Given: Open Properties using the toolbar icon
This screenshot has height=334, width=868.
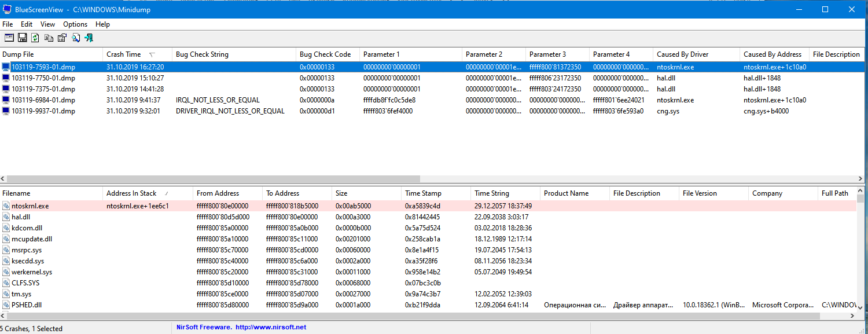Looking at the screenshot, I should 62,38.
